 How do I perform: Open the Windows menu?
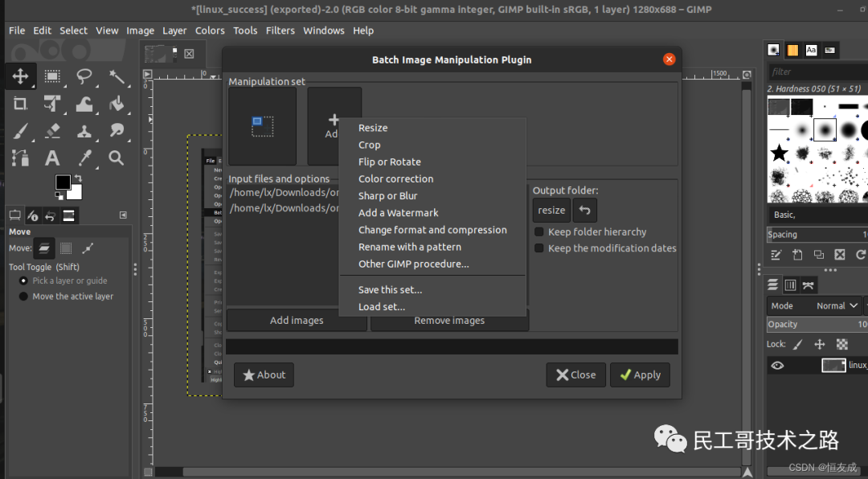coord(324,31)
